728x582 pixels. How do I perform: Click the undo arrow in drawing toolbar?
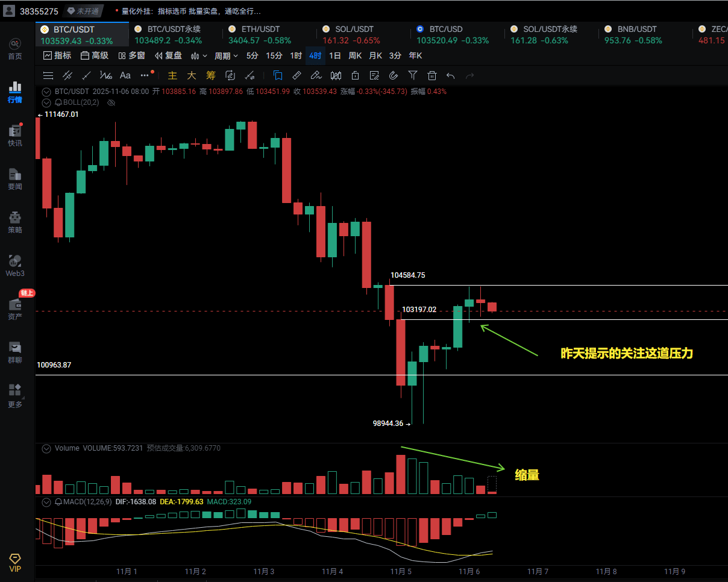451,75
